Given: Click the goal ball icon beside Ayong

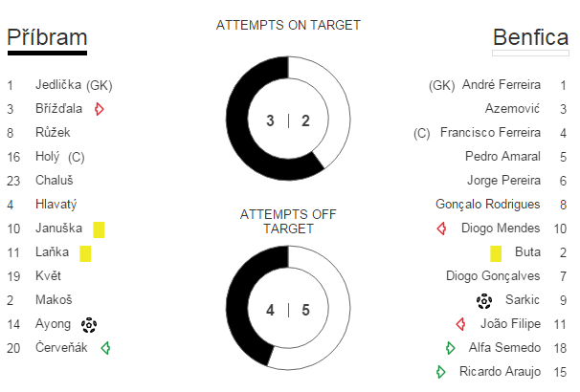Looking at the screenshot, I should pyautogui.click(x=89, y=325).
